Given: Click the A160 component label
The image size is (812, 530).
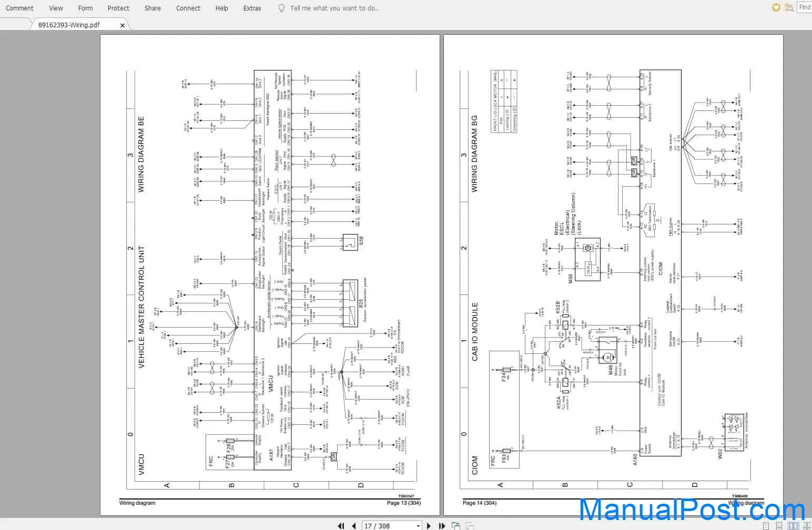Looking at the screenshot, I should click(x=636, y=460).
